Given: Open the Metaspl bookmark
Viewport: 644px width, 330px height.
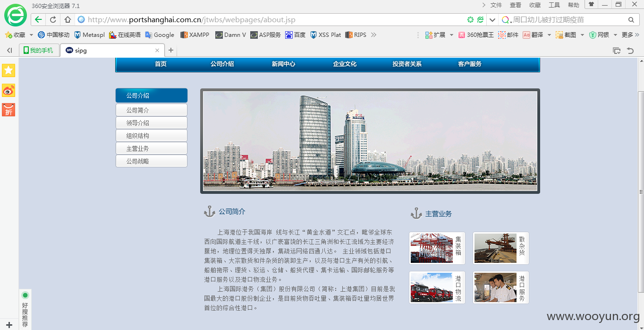Looking at the screenshot, I should click(x=89, y=35).
